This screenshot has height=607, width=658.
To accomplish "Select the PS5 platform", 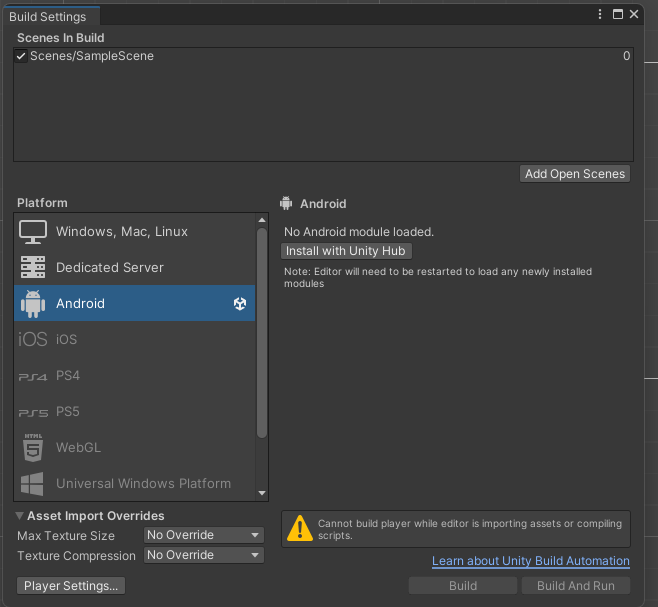I will pyautogui.click(x=134, y=411).
